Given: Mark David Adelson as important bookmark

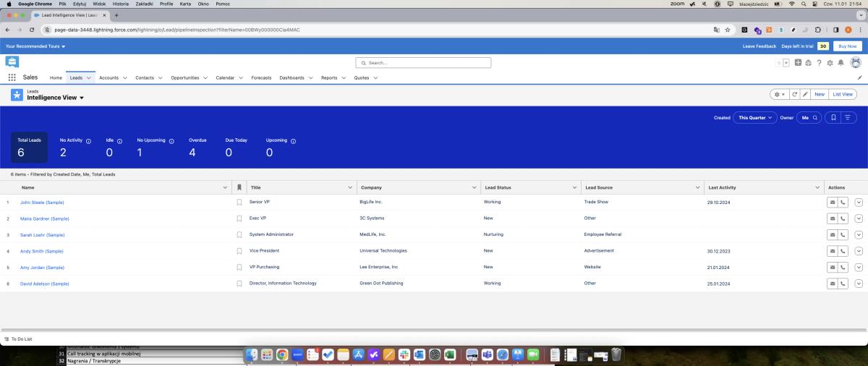Looking at the screenshot, I should [x=239, y=284].
